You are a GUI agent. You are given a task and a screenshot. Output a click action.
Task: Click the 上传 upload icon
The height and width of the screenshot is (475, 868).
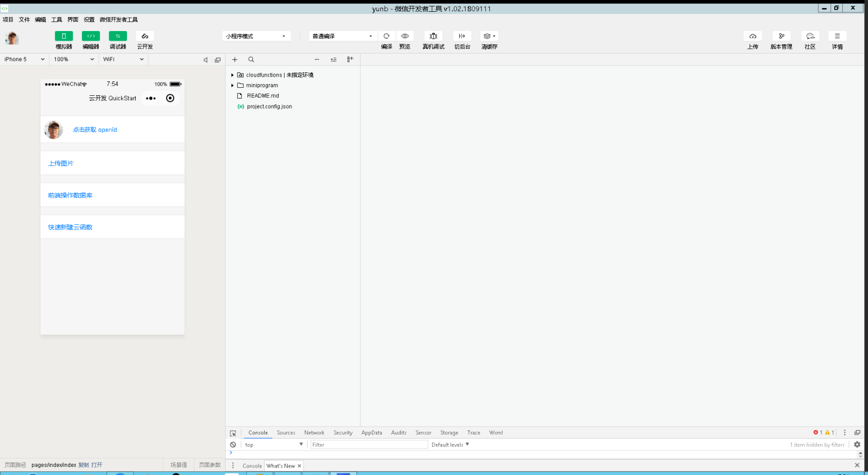(x=753, y=36)
